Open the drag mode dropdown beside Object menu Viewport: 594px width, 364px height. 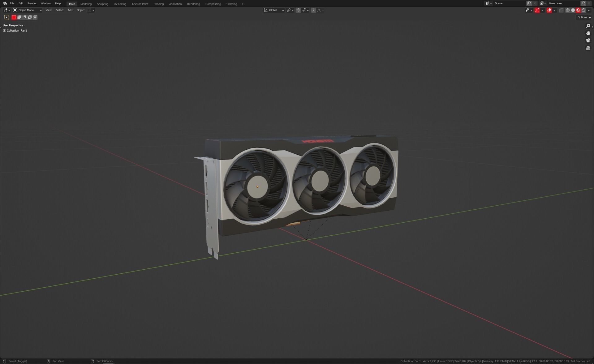click(91, 10)
